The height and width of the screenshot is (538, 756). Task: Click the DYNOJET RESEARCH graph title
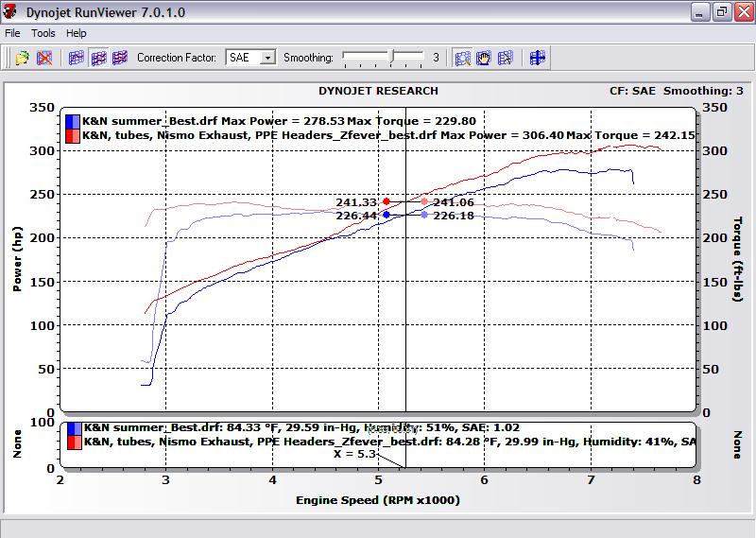[x=379, y=91]
